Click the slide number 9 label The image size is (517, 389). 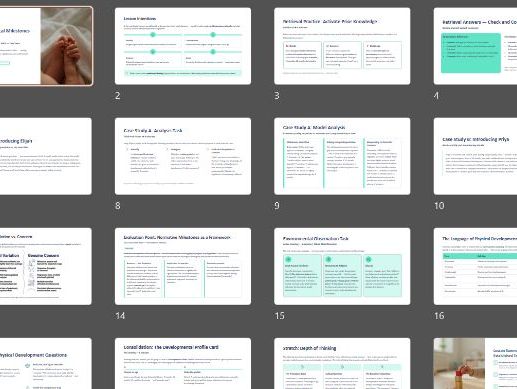(x=277, y=206)
